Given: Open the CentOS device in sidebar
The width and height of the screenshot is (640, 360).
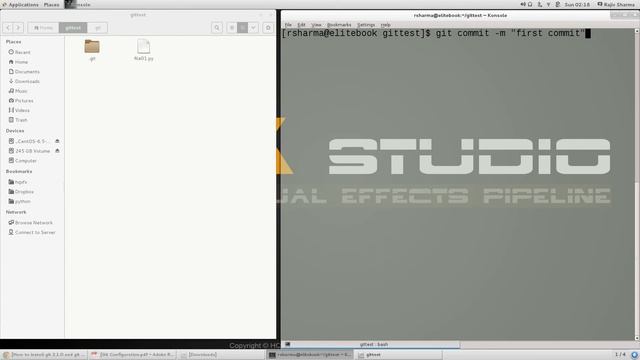Looking at the screenshot, I should 28,141.
